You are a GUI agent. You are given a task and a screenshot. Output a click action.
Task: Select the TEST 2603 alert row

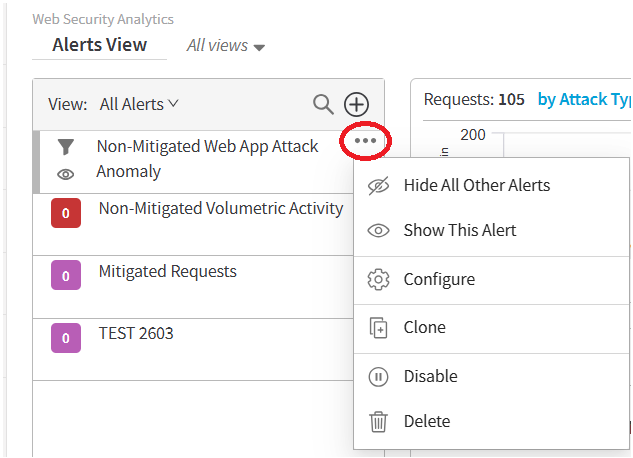coord(135,334)
